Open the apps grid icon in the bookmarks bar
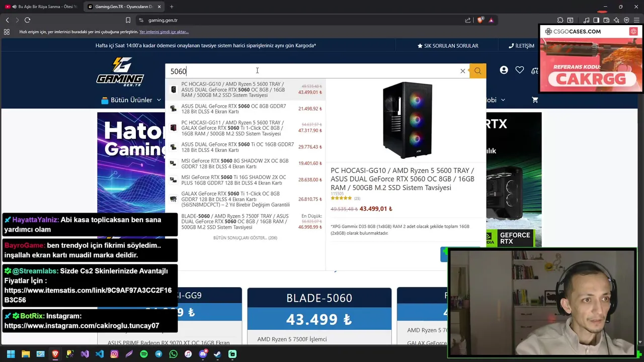The width and height of the screenshot is (644, 362). pos(7,32)
